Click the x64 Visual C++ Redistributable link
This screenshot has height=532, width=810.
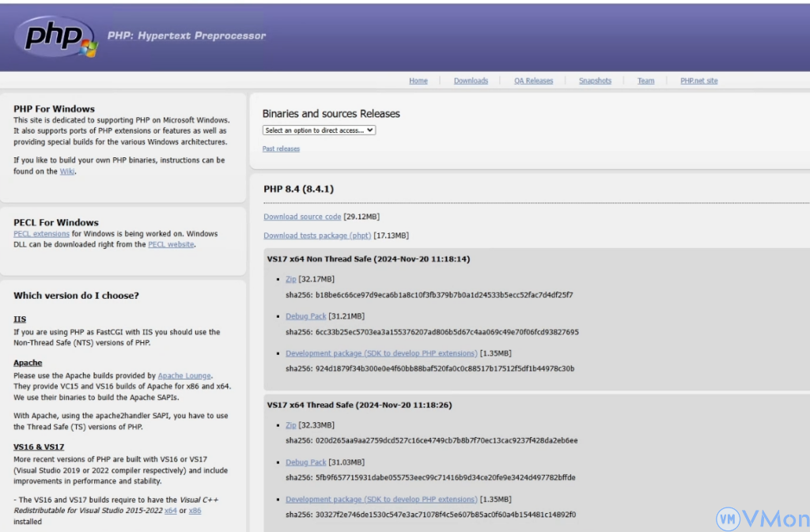click(x=170, y=511)
